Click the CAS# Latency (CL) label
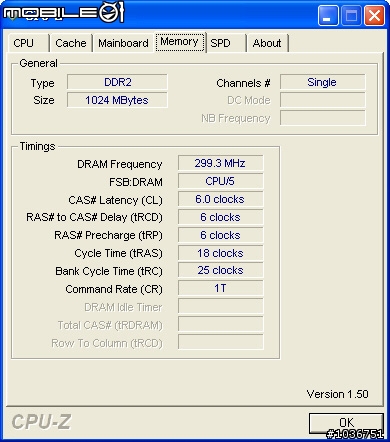The width and height of the screenshot is (390, 442). click(115, 200)
